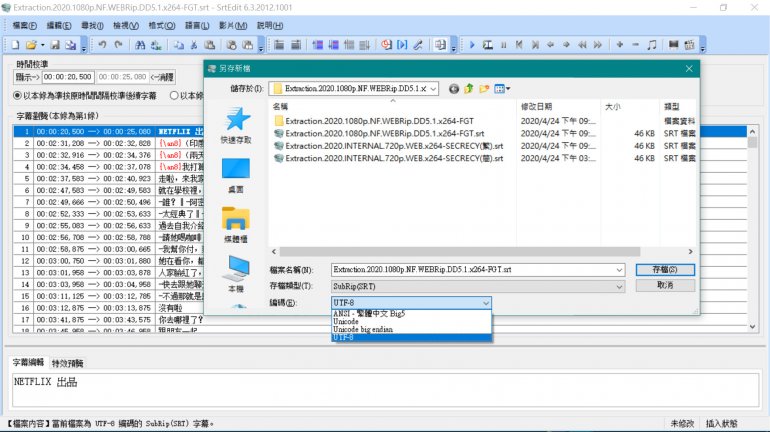Click the Pause playback icon

pos(503,45)
